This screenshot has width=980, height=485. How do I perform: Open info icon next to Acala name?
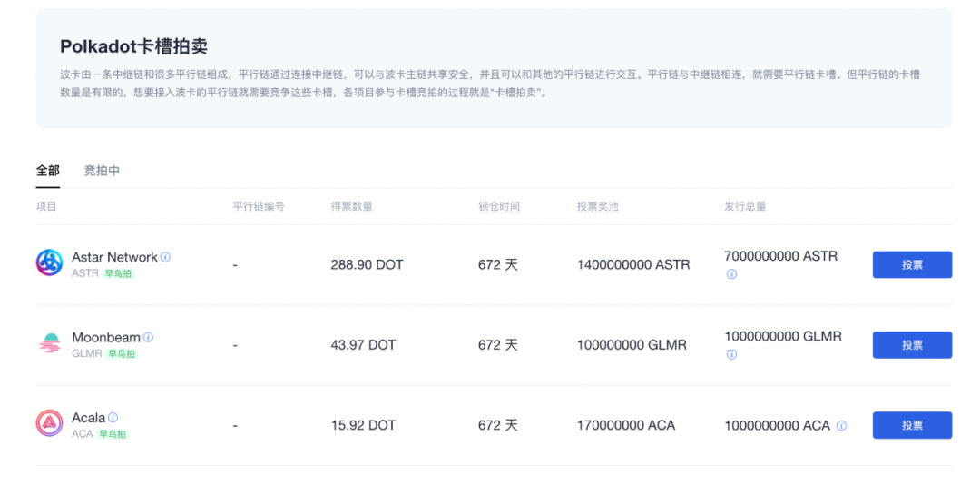pyautogui.click(x=113, y=417)
